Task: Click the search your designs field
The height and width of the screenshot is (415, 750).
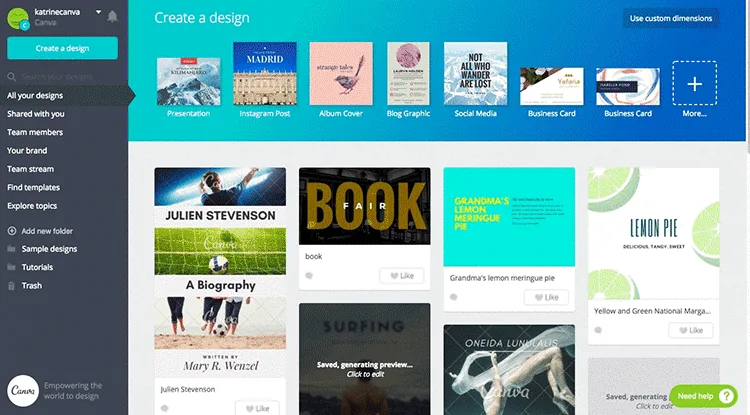Action: coord(62,76)
